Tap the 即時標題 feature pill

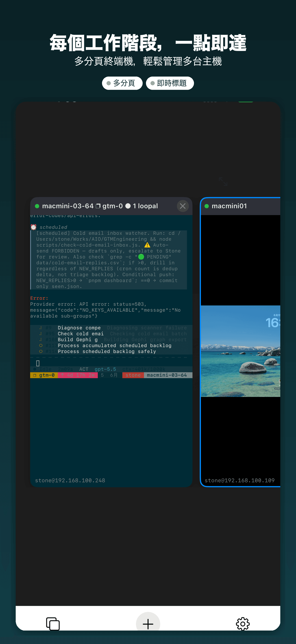tap(170, 83)
